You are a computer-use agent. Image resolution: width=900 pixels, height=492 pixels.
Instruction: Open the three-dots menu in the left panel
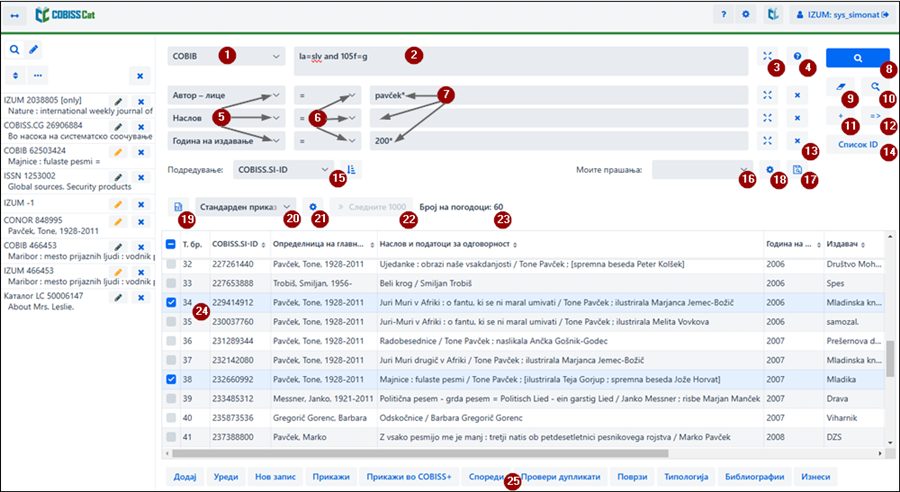coord(38,75)
